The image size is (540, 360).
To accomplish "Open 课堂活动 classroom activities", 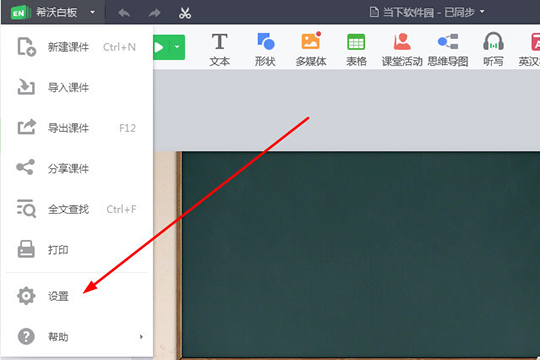I will point(402,50).
